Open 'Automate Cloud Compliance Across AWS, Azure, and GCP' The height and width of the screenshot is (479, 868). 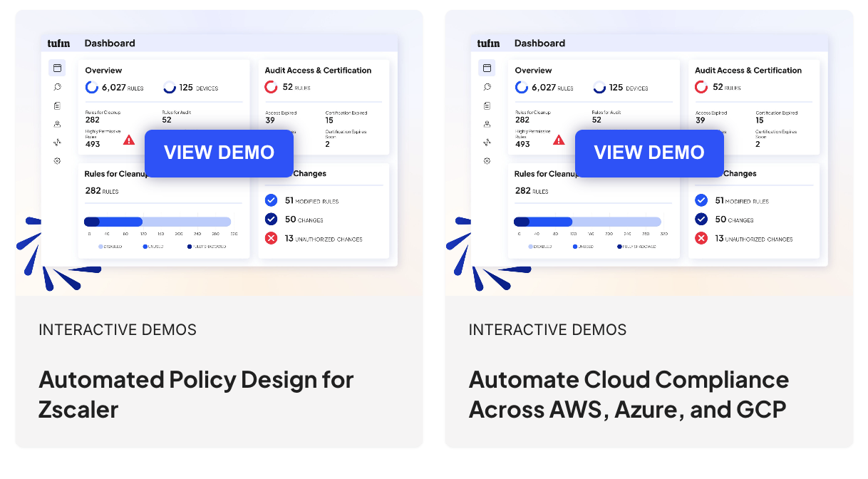pyautogui.click(x=628, y=394)
